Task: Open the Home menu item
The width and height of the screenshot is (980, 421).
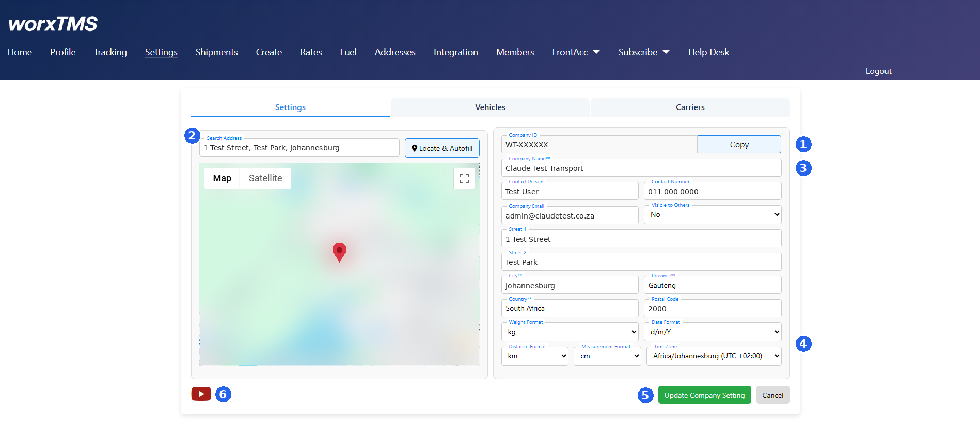Action: coord(20,52)
